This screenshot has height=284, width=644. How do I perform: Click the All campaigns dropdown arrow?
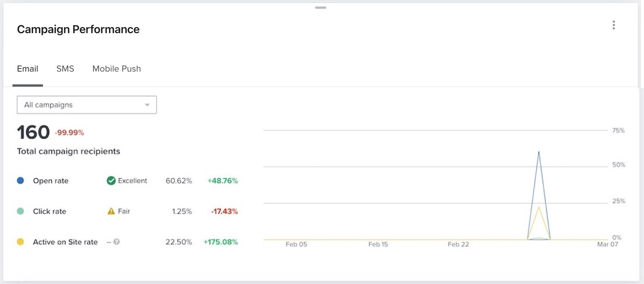pos(147,105)
